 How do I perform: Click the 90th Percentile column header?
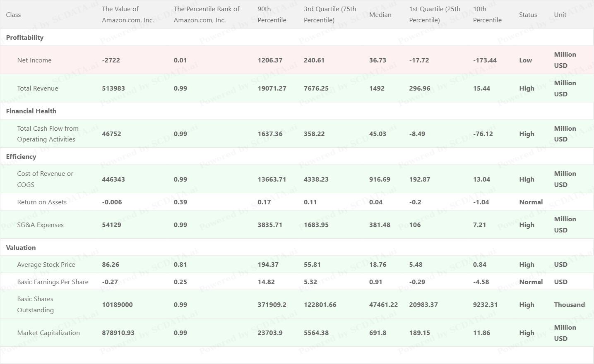[272, 14]
